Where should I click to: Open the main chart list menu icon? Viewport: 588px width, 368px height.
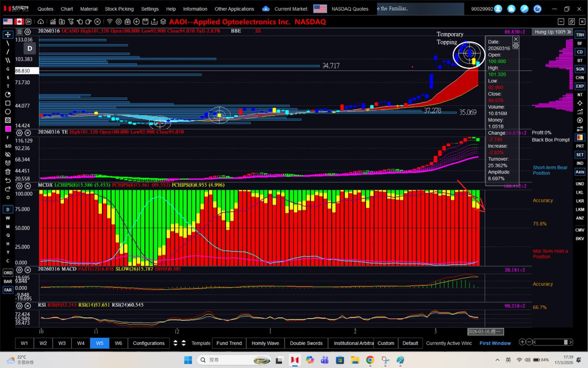click(20, 31)
